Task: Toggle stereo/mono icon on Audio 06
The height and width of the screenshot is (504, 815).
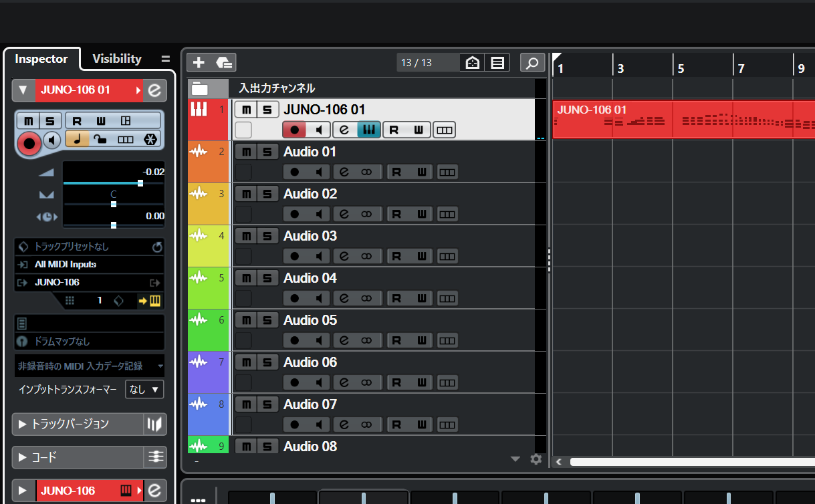Action: 366,382
